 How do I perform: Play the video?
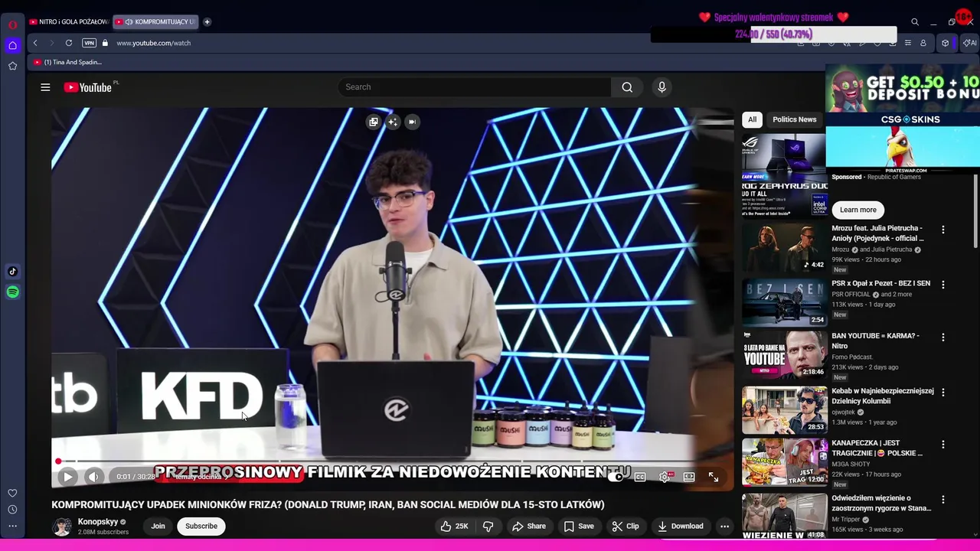tap(67, 477)
